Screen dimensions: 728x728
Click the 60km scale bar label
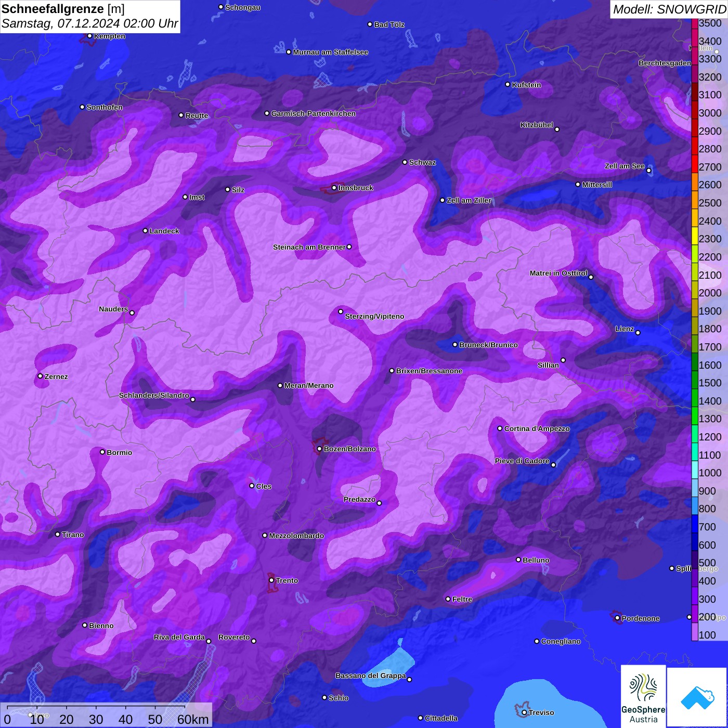(x=193, y=720)
